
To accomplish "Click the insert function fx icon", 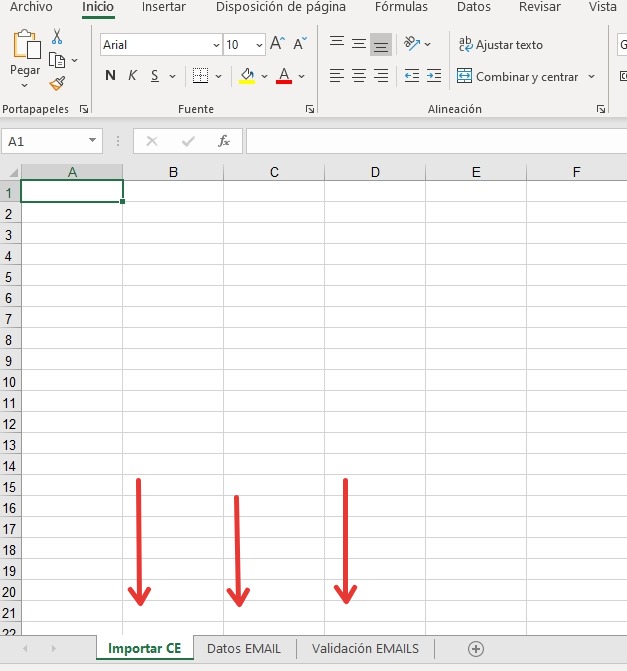I will tap(224, 141).
